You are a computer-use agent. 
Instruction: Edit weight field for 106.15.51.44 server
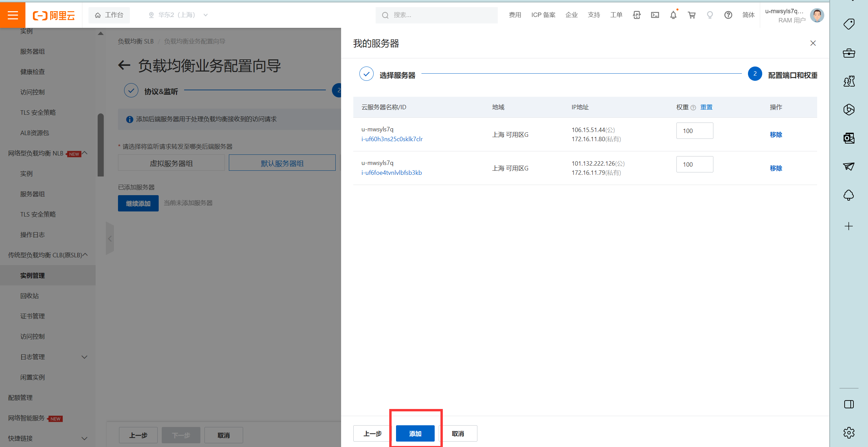coord(695,131)
